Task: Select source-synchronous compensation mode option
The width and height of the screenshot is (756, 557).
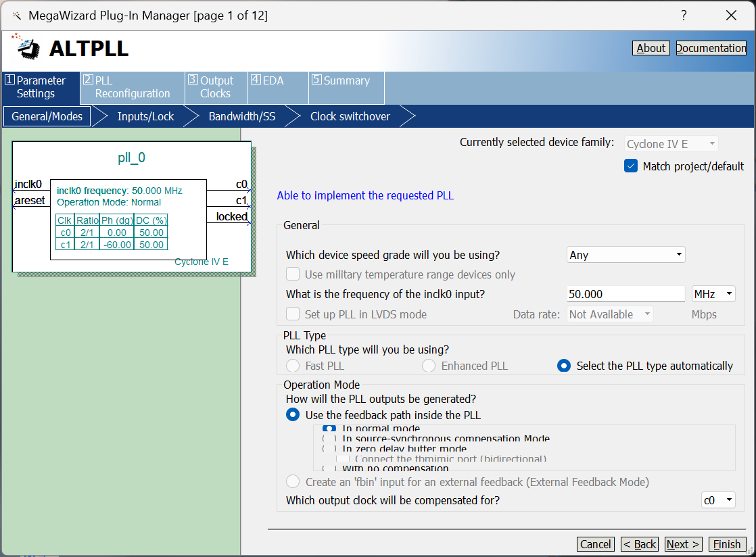Action: tap(329, 439)
